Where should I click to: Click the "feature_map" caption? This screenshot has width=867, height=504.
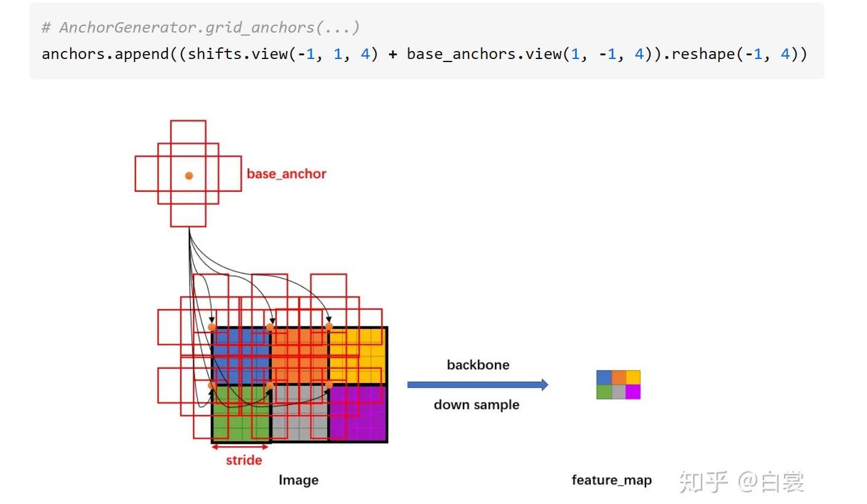coord(611,480)
